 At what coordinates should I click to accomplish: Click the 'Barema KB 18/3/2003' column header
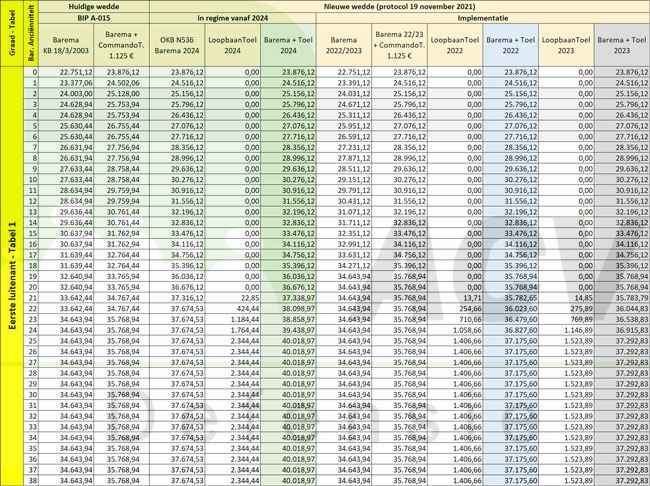[66, 45]
